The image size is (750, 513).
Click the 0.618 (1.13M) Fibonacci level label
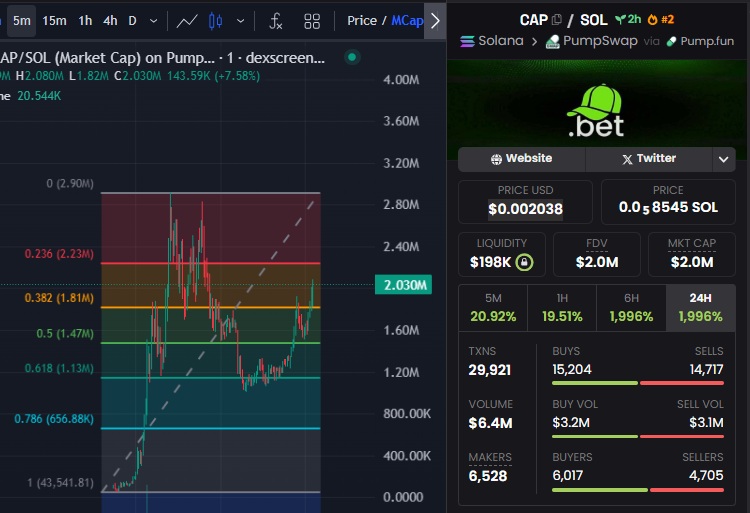pyautogui.click(x=59, y=368)
